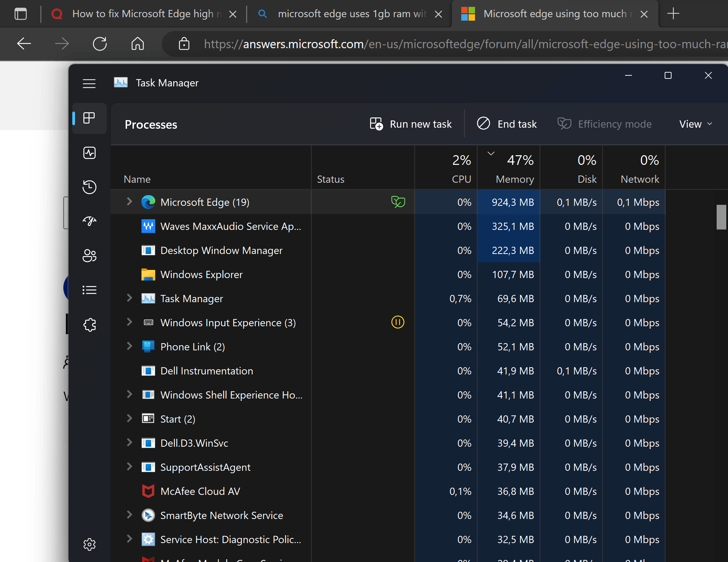
Task: Open the View dropdown
Action: click(x=695, y=124)
